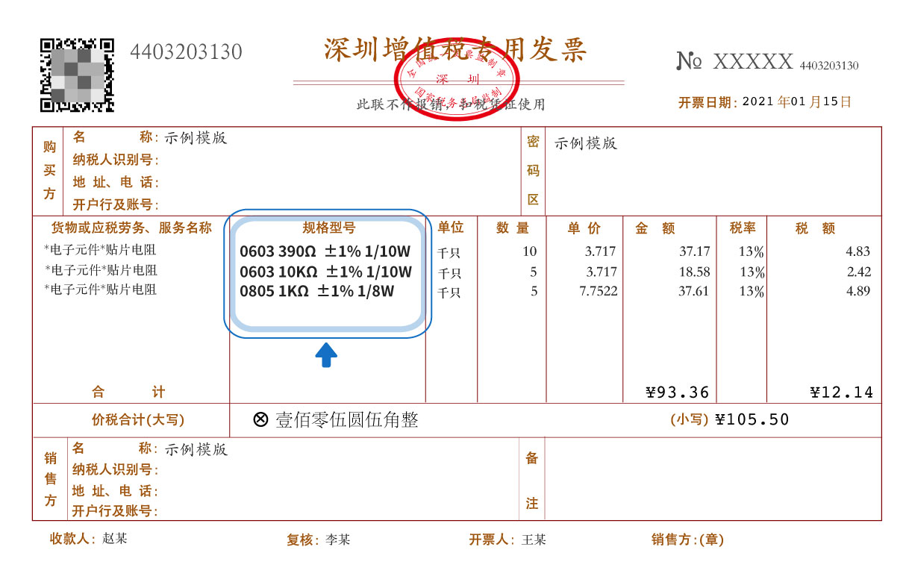The width and height of the screenshot is (909, 588).
Task: Click the QR code in the top-left corner
Action: [x=77, y=75]
